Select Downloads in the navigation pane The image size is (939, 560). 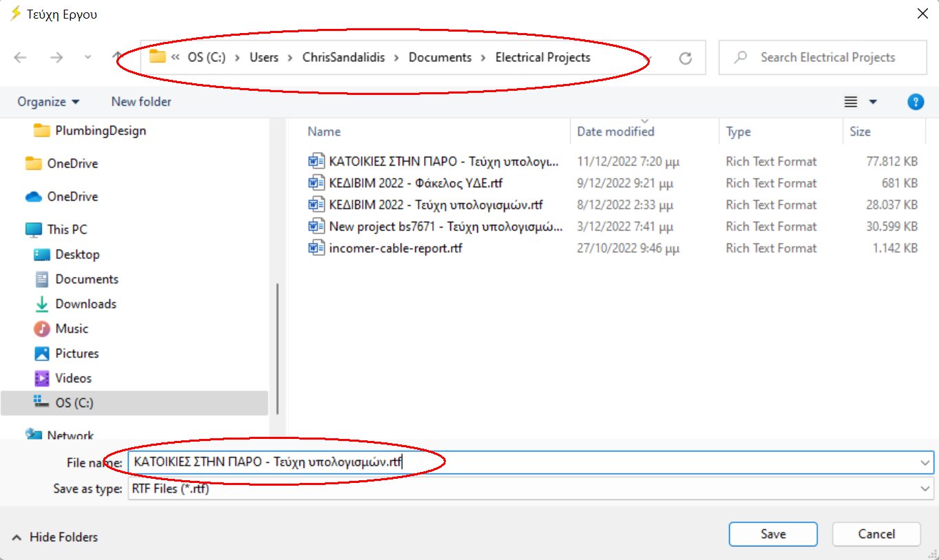coord(85,304)
